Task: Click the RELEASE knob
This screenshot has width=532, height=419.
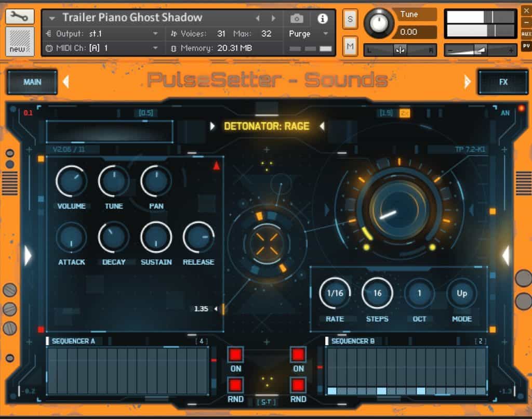Action: click(198, 237)
